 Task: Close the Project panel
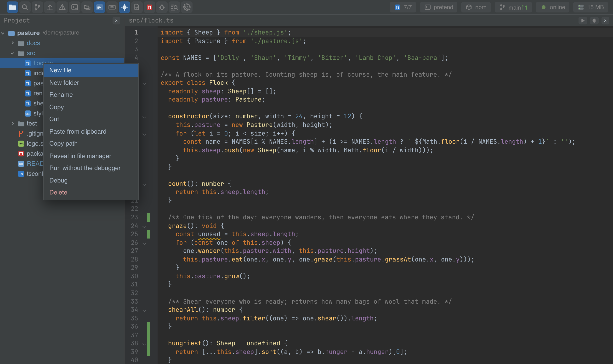[116, 21]
